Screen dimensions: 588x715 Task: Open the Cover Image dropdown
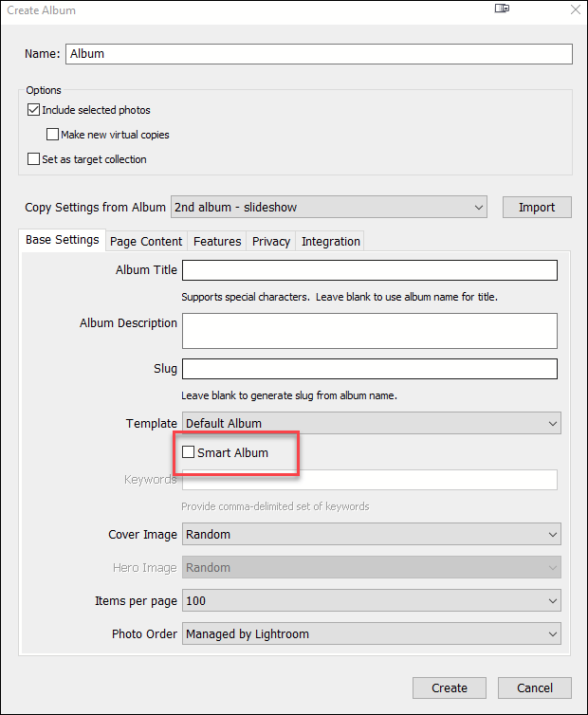372,534
